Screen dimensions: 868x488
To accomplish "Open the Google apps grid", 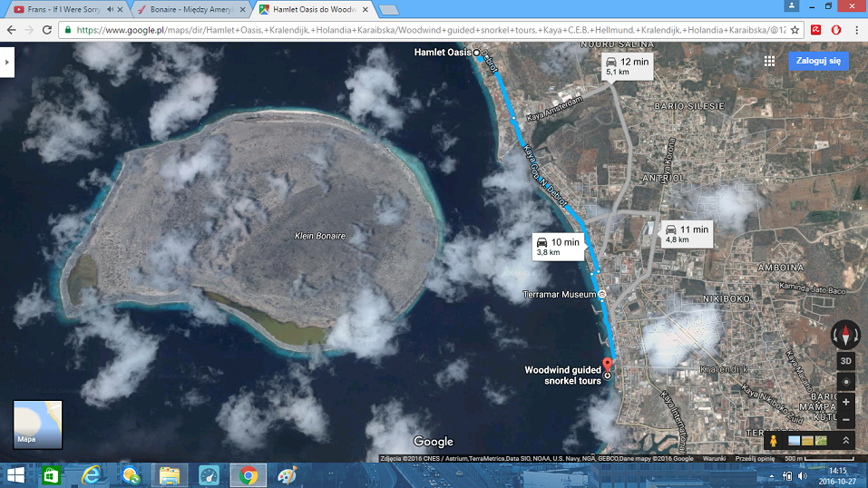I will click(769, 62).
